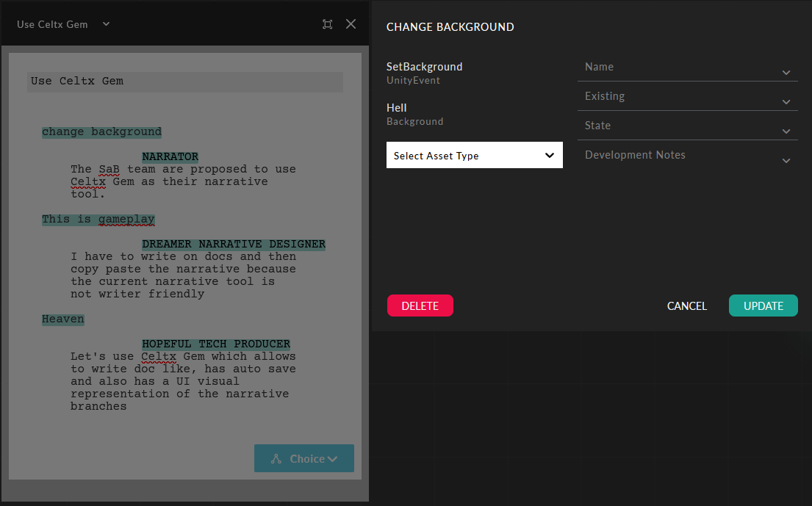Click the UPDATE button
Screen dimensions: 812x506
tap(764, 306)
